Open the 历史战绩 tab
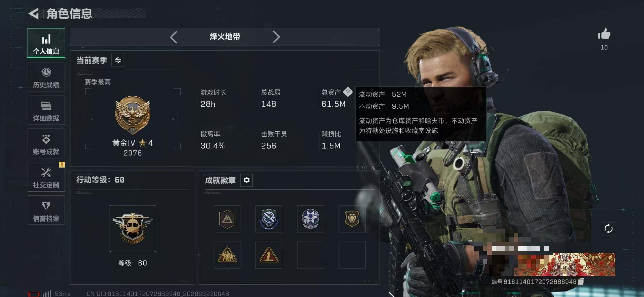The image size is (644, 297). tap(46, 76)
